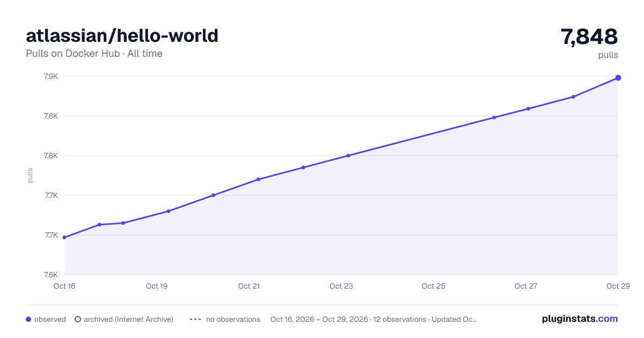Click the archived (Internet Archive) legend text

pos(128,319)
